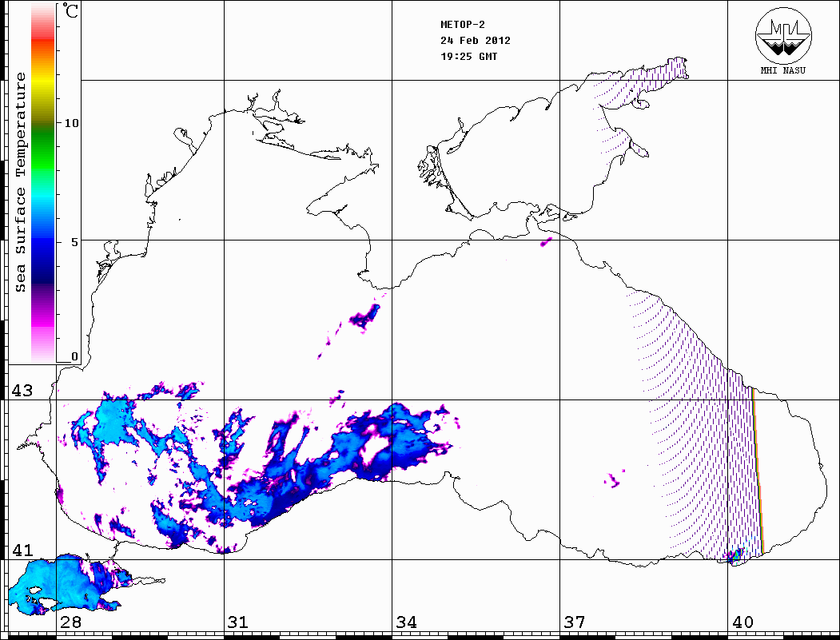Click the '0' value on temperature scale
The width and height of the screenshot is (840, 640).
pos(74,356)
